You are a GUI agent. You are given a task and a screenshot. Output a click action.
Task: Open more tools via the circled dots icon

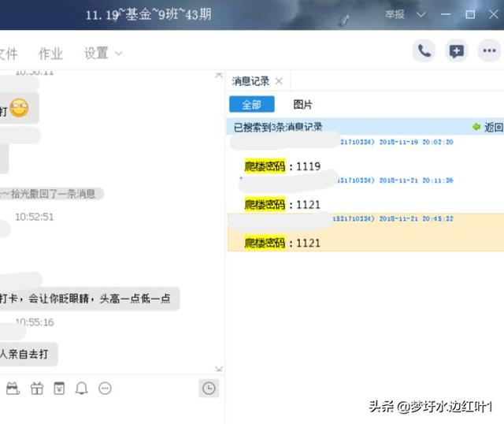coord(105,388)
